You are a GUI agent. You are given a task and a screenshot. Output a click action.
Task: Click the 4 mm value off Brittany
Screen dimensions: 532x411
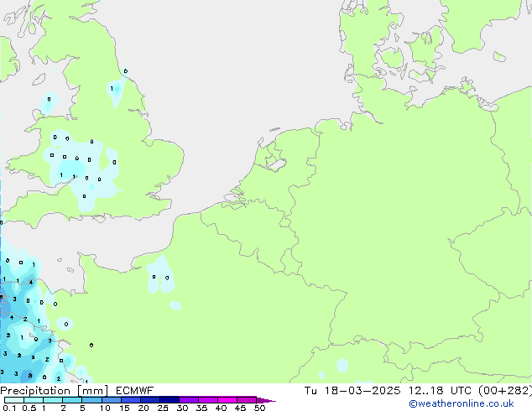pos(31,284)
